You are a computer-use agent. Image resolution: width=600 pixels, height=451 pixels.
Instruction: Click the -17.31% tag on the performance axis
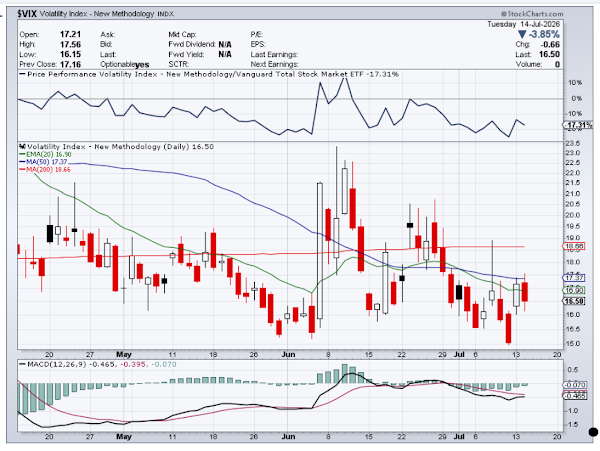tap(578, 125)
